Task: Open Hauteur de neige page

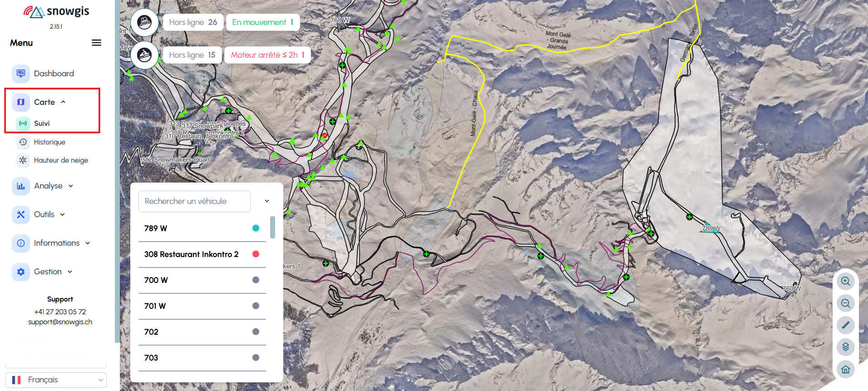Action: point(61,160)
